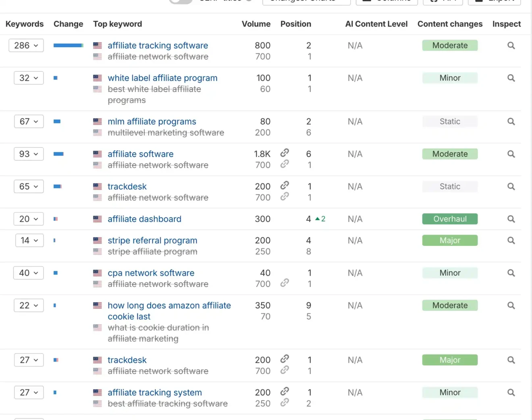532x420 pixels.
Task: Click Major badge for stripe referral program
Action: [x=450, y=241]
